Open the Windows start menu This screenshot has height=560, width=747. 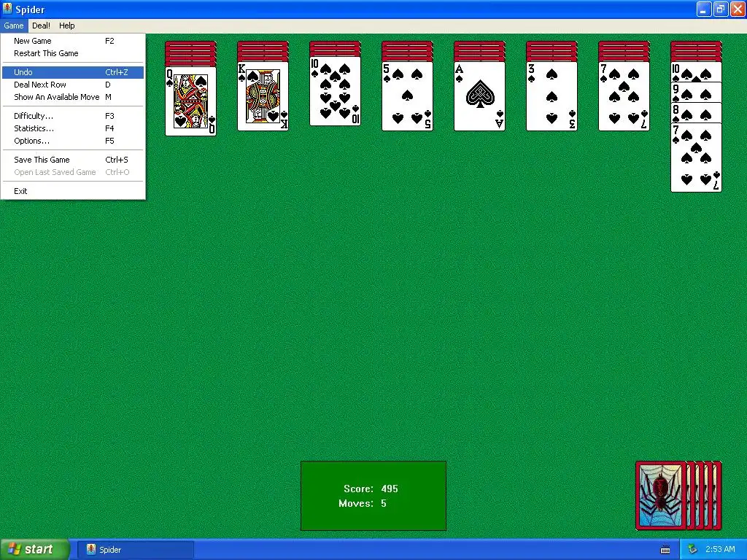coord(35,549)
